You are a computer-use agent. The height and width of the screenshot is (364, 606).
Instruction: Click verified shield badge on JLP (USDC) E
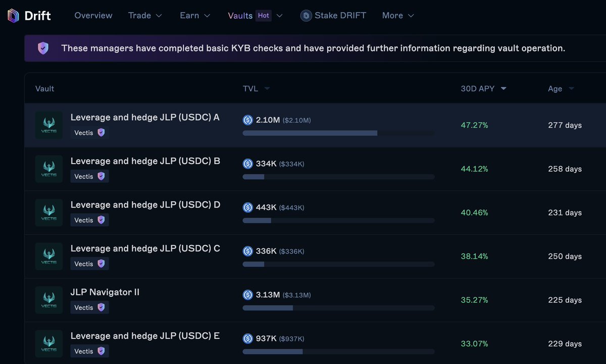[x=101, y=351]
